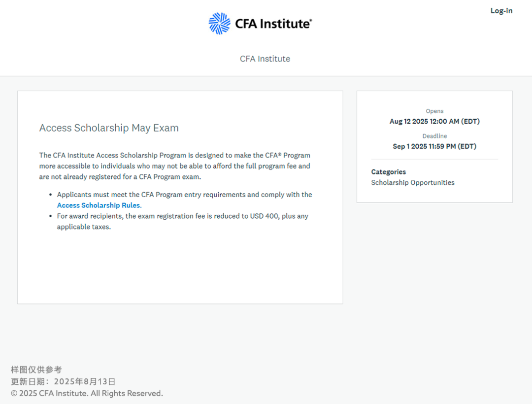The height and width of the screenshot is (404, 532).
Task: Click the CFA Institute header text link
Action: (x=265, y=59)
